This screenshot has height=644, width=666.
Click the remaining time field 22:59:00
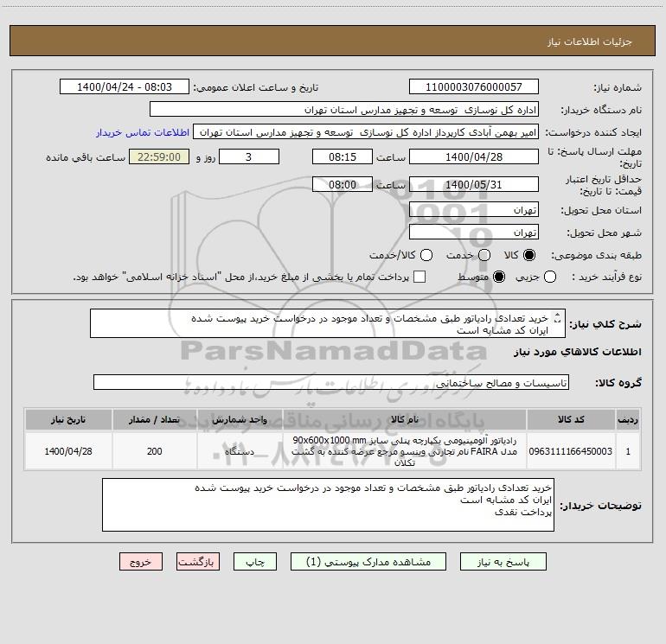click(x=159, y=156)
